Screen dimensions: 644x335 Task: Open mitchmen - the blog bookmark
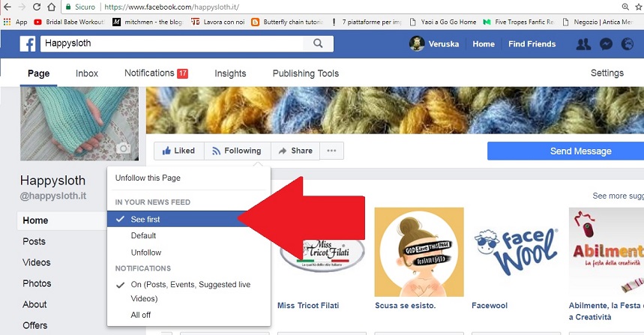pos(148,22)
